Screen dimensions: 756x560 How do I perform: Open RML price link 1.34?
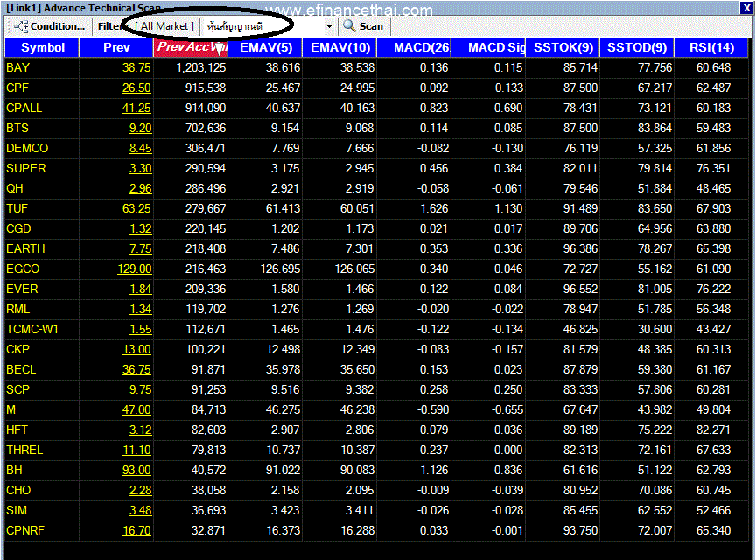pos(140,309)
